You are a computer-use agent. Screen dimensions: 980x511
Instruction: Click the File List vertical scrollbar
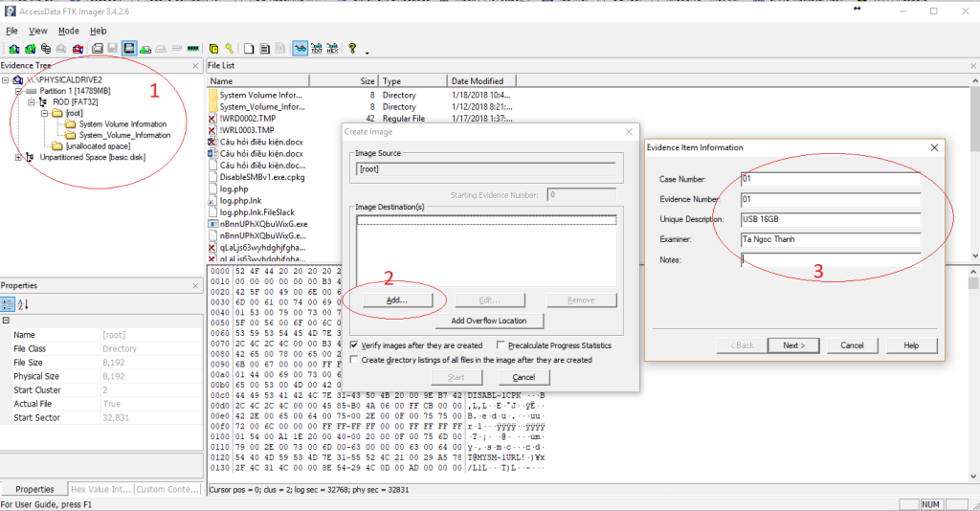click(x=974, y=168)
